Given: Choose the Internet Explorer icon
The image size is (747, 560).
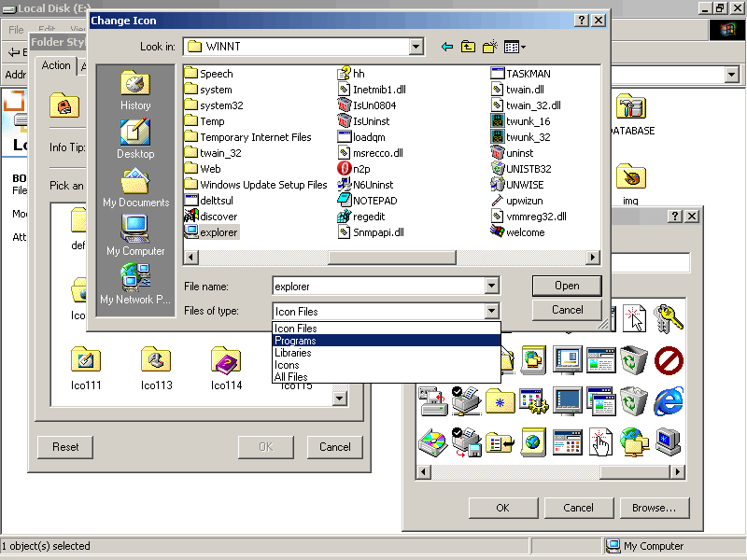Looking at the screenshot, I should [x=669, y=401].
